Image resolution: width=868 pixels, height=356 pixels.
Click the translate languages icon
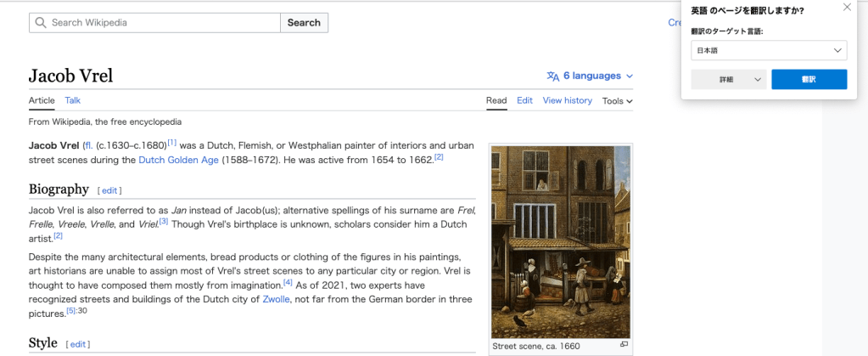coord(553,76)
